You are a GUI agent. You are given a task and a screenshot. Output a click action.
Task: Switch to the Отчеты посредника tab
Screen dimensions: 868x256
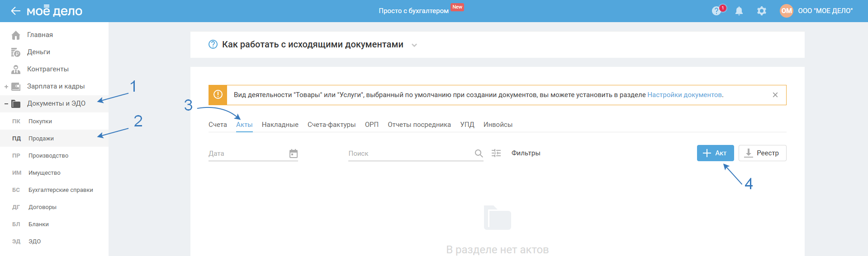419,125
